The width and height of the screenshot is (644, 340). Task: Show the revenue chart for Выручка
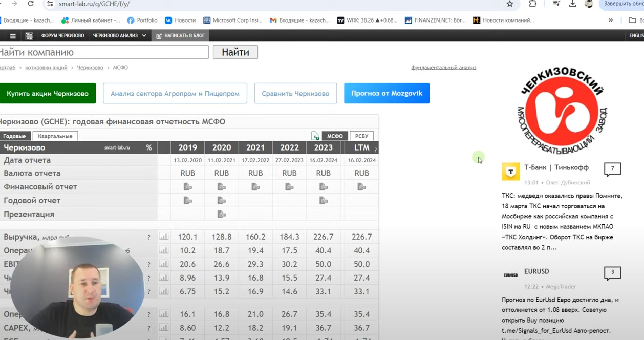pos(164,237)
